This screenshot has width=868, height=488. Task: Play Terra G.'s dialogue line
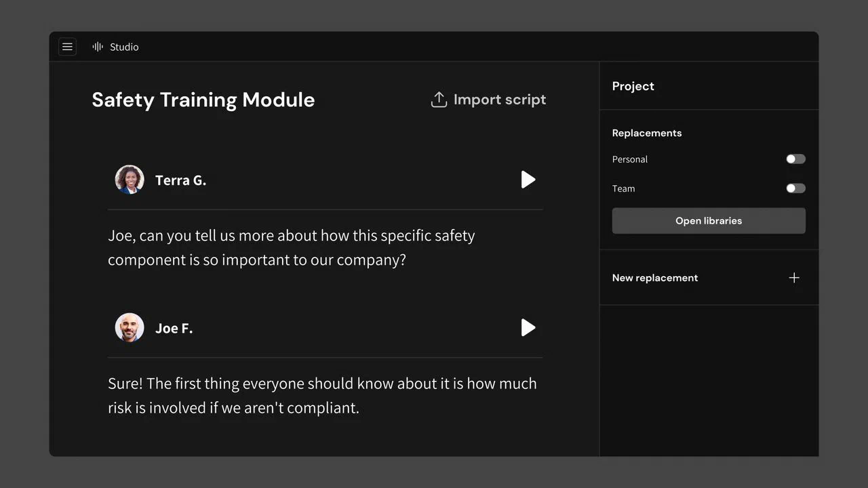tap(528, 180)
